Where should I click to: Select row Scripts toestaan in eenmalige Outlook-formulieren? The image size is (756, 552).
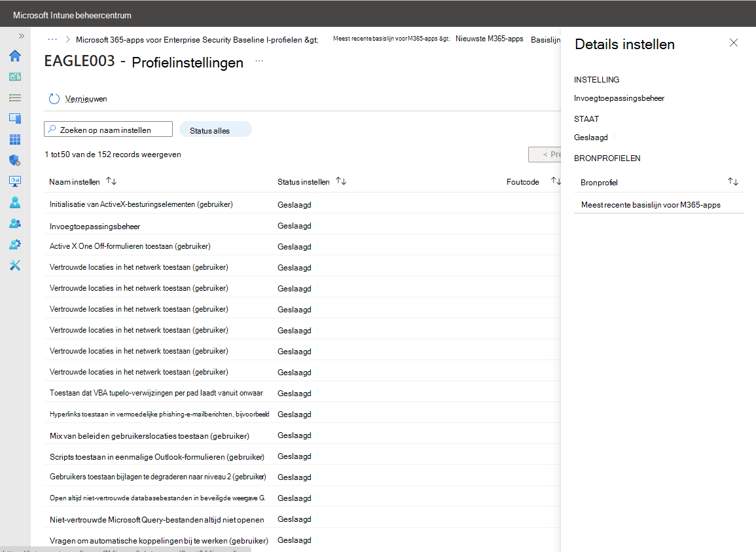tap(302, 456)
